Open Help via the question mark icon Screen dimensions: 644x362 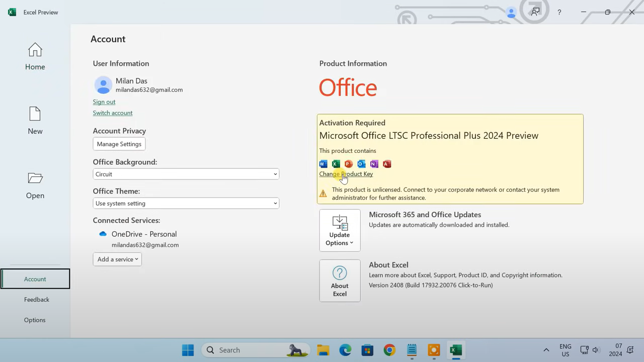click(x=559, y=12)
